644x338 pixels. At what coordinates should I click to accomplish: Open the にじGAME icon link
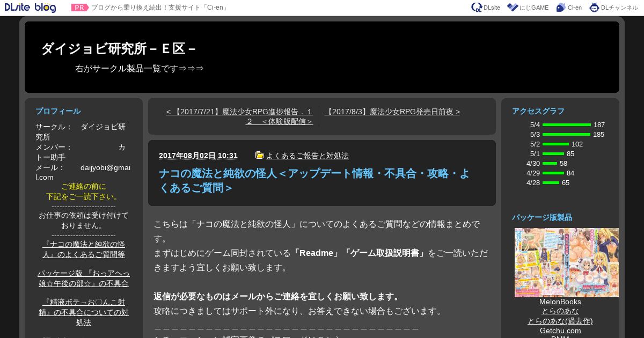(528, 8)
